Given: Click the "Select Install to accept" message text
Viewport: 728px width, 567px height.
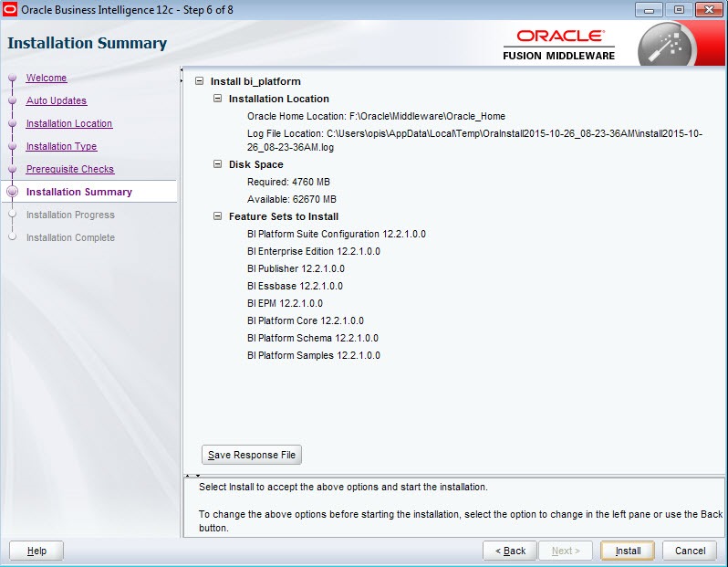Looking at the screenshot, I should [343, 487].
